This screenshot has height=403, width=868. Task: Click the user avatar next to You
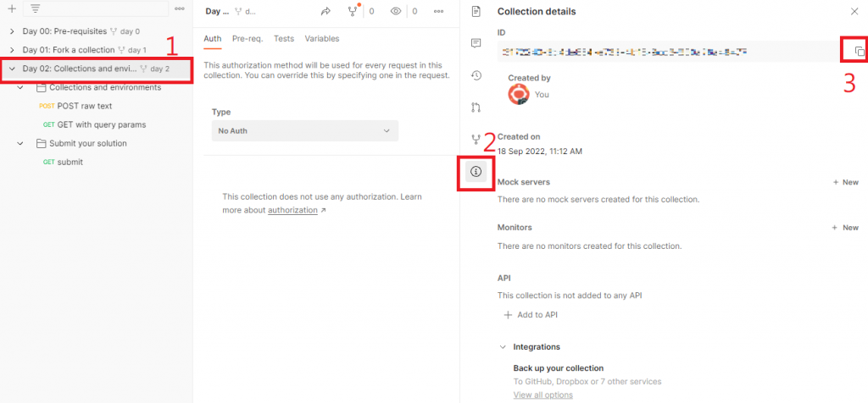click(519, 95)
